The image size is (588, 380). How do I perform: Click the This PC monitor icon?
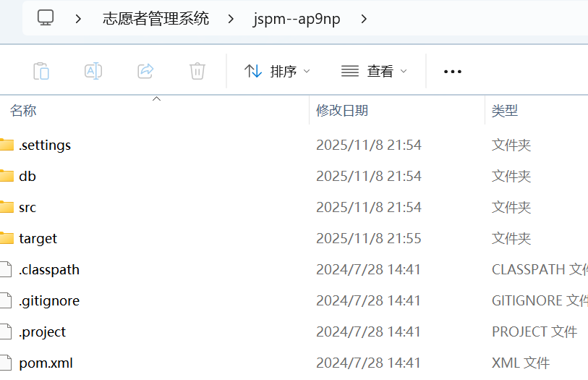pos(46,17)
